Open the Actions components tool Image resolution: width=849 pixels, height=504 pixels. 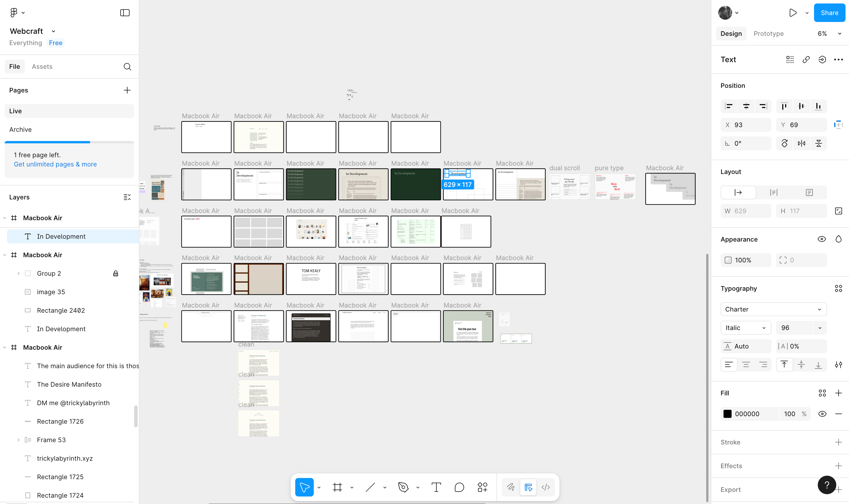pyautogui.click(x=482, y=487)
